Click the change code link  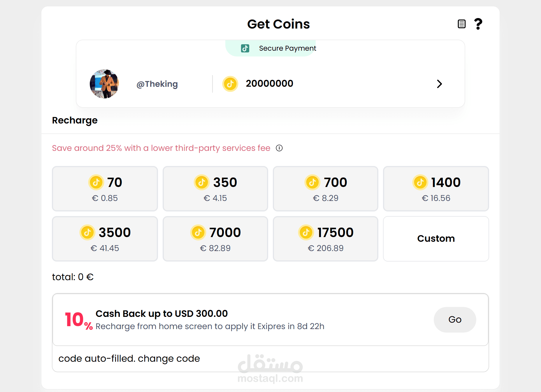[x=169, y=359]
